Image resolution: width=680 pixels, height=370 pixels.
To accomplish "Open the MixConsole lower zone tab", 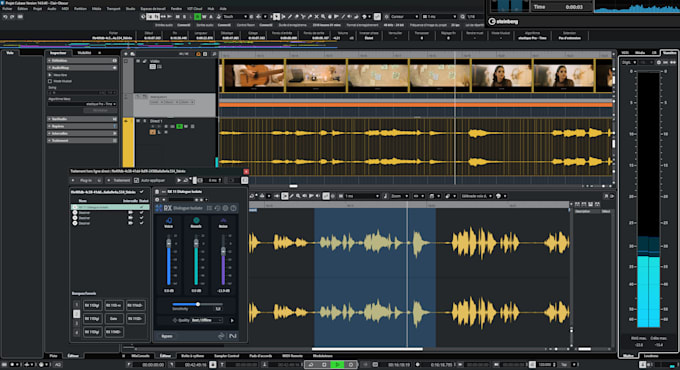I will point(141,356).
